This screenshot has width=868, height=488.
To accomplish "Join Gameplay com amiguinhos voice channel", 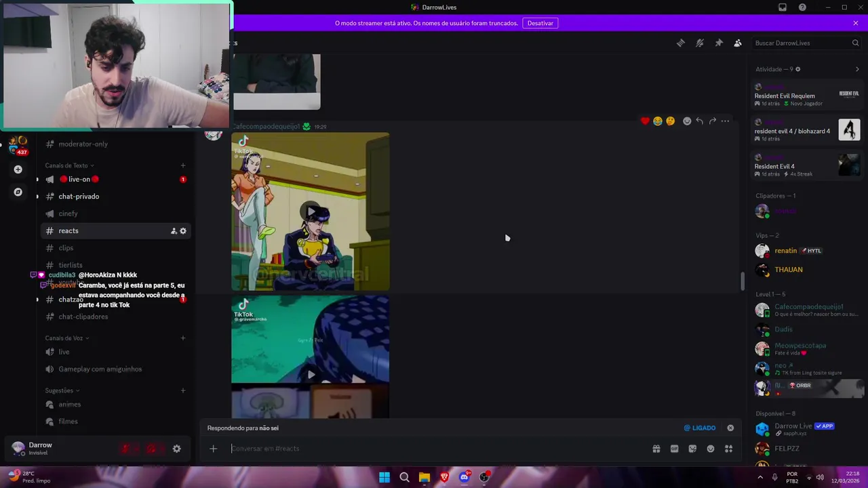I will (115, 369).
